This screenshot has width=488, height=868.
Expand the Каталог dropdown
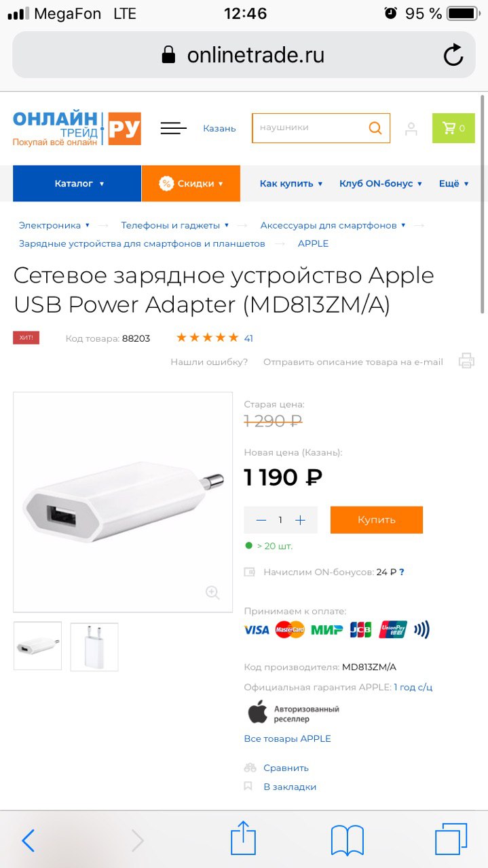click(77, 184)
